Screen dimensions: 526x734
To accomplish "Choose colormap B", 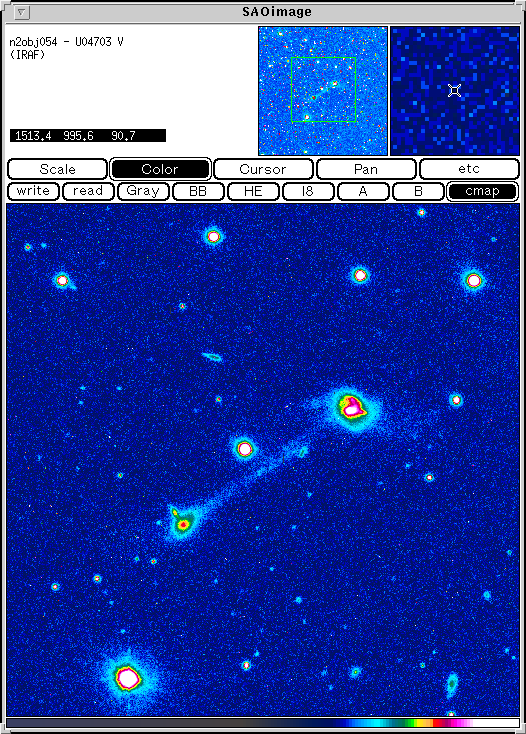I will [x=418, y=191].
